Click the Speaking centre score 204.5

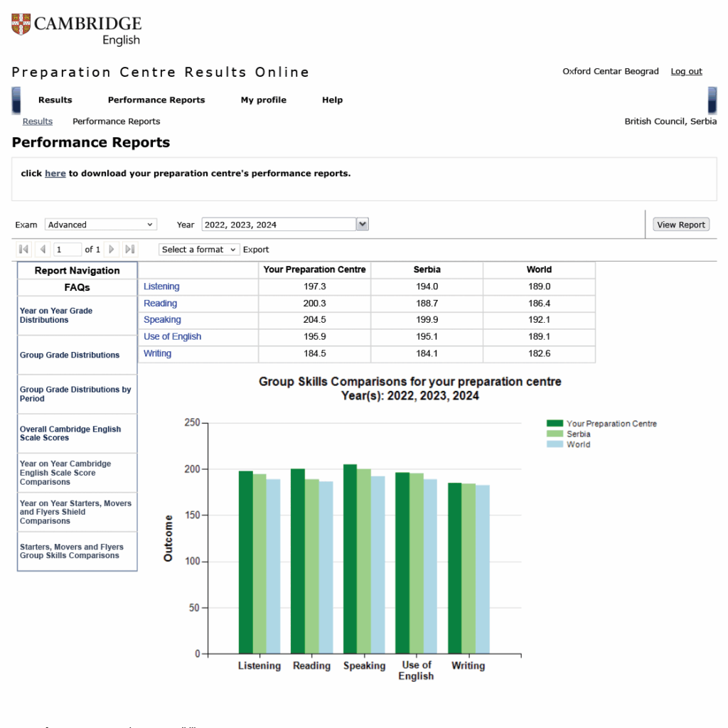[x=314, y=319]
